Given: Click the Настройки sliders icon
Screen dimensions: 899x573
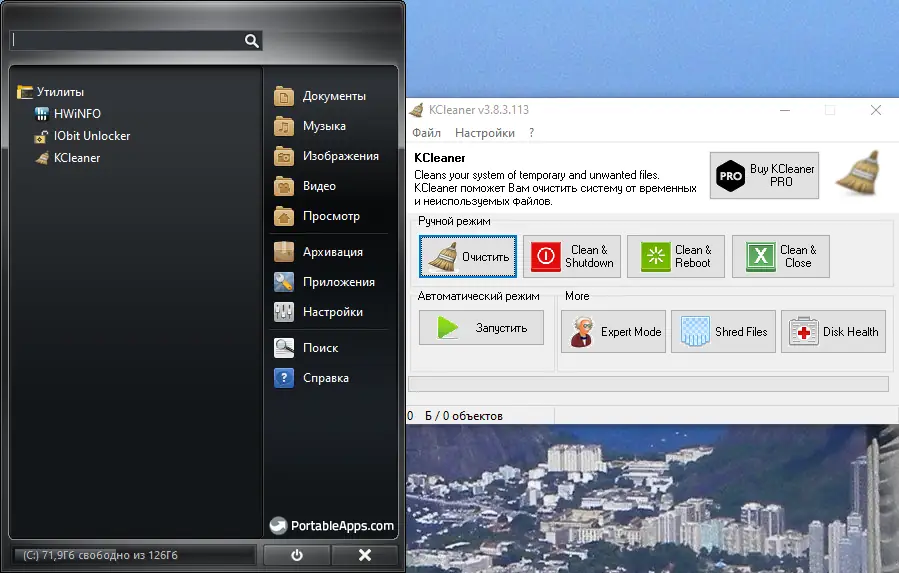Looking at the screenshot, I should point(284,312).
